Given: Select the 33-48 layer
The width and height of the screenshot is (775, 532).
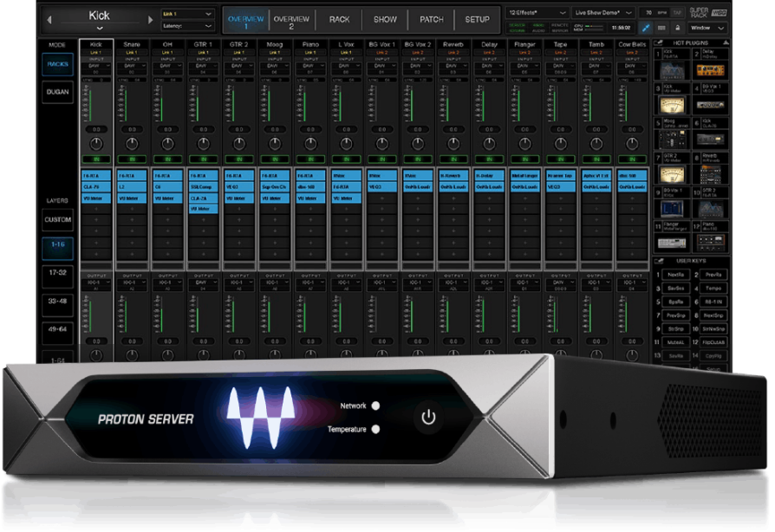Looking at the screenshot, I should 58,304.
